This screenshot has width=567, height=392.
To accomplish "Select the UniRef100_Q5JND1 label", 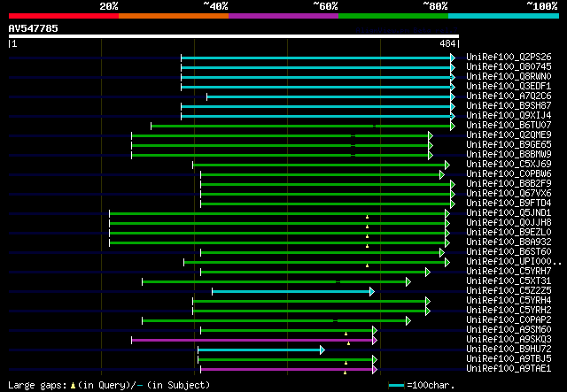I will 509,213.
